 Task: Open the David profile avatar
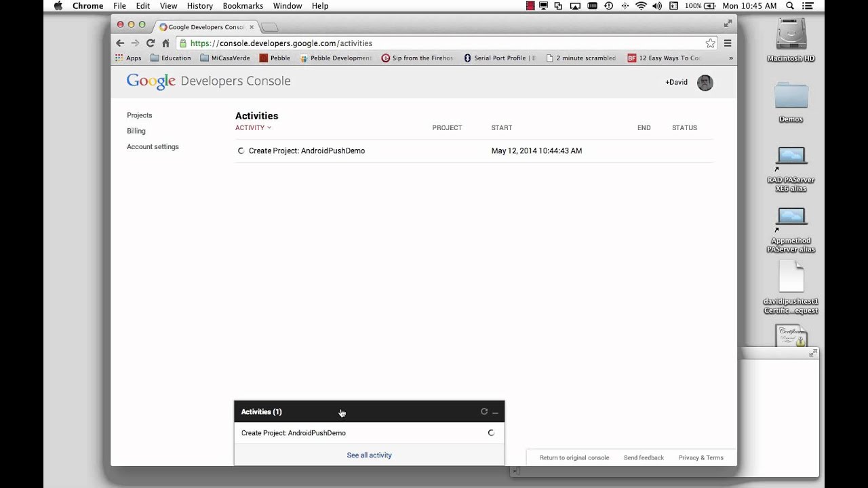tap(705, 83)
